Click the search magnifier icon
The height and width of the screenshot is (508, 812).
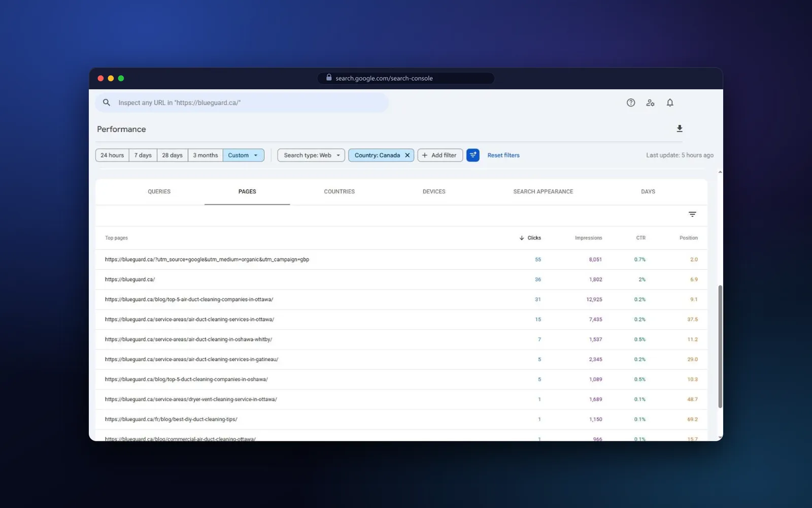(x=107, y=103)
